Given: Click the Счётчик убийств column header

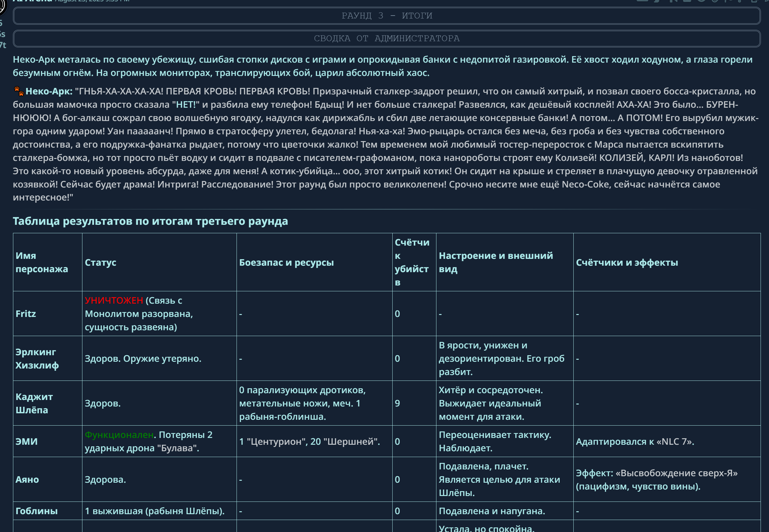Looking at the screenshot, I should (x=412, y=262).
